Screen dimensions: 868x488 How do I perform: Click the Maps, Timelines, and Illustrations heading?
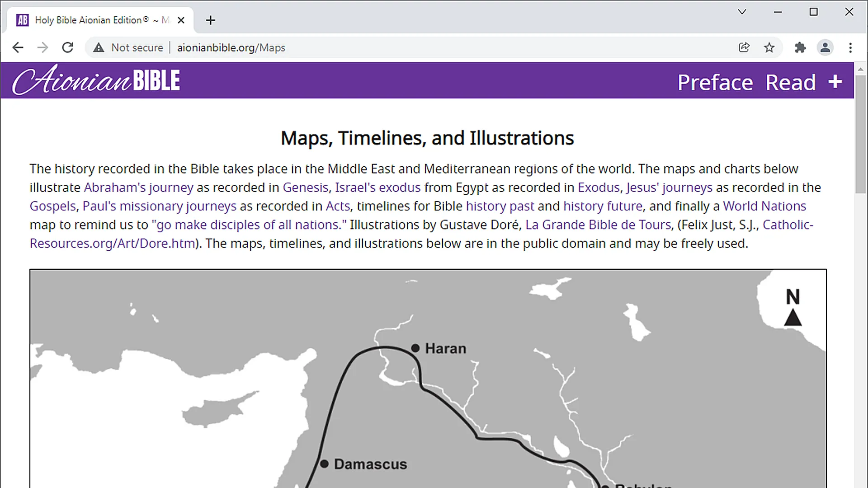[x=427, y=138]
